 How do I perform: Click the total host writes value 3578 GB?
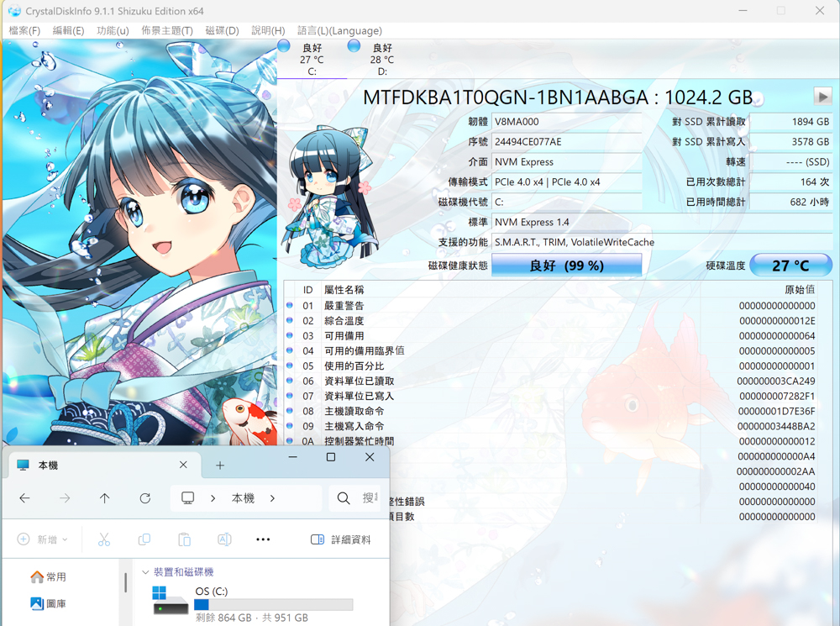pyautogui.click(x=790, y=141)
